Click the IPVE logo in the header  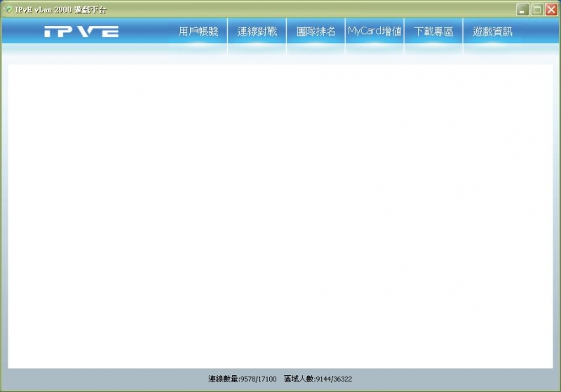click(81, 32)
